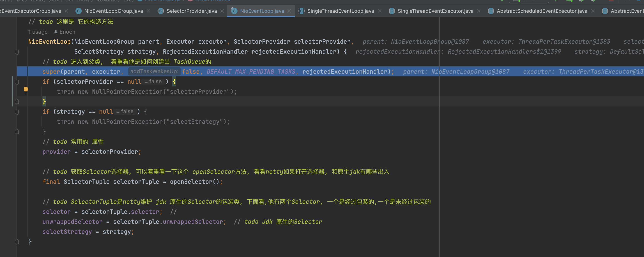Click the addTaskWakesUp parameter hint

tap(154, 71)
